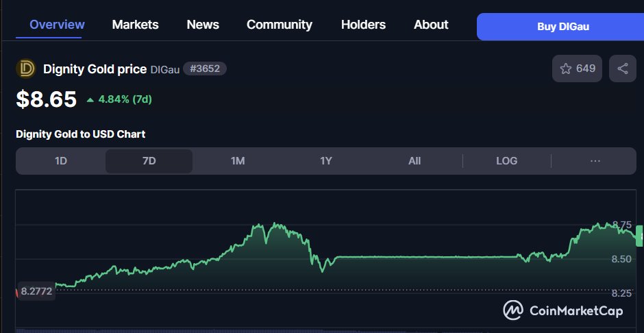Go to the Community tab
Screen dimensions: 644x333
[280, 25]
